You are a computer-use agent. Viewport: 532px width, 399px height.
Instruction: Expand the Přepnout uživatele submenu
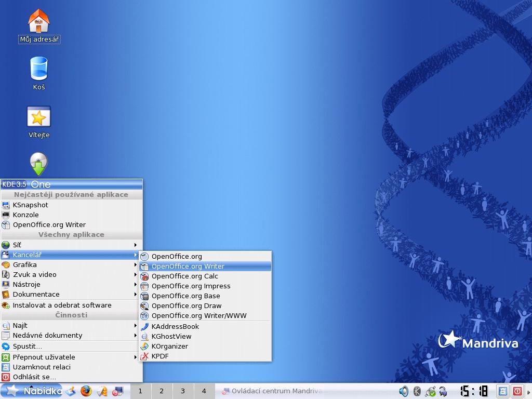click(x=72, y=357)
